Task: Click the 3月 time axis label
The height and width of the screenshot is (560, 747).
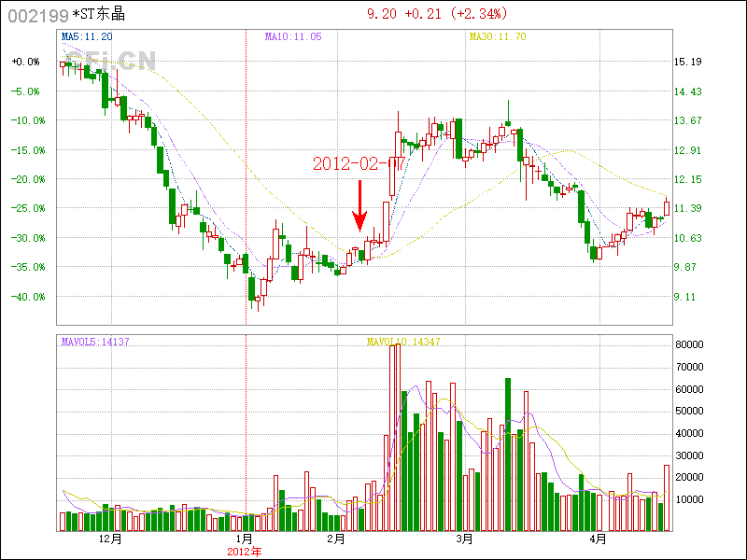Action: [464, 539]
